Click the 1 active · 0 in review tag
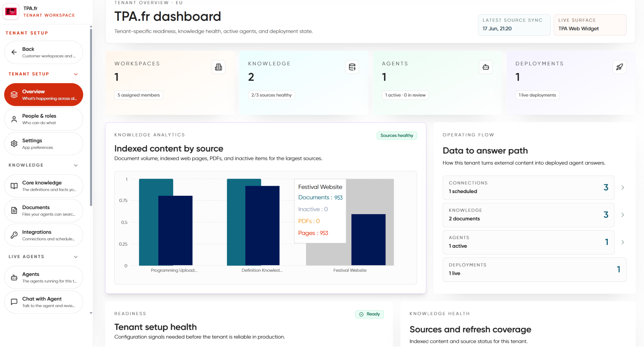This screenshot has height=362, width=644. point(405,95)
